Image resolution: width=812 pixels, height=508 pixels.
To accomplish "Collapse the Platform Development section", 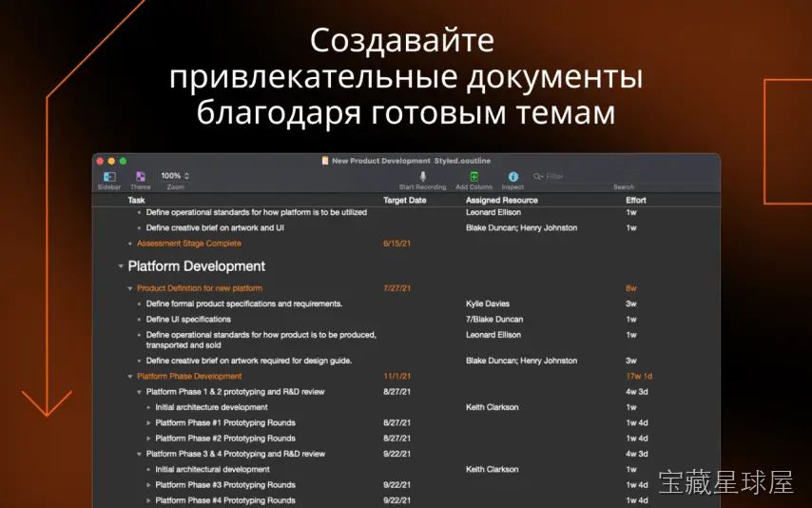I will coord(121,266).
